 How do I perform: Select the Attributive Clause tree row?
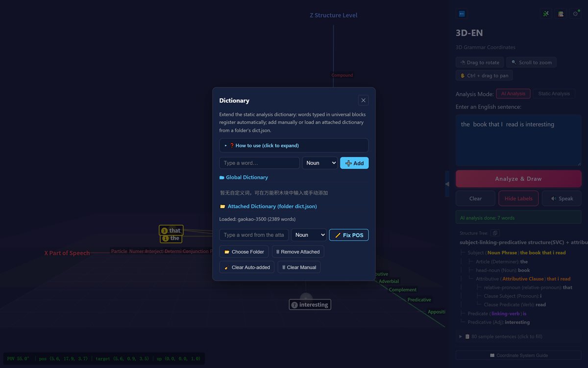pyautogui.click(x=523, y=279)
